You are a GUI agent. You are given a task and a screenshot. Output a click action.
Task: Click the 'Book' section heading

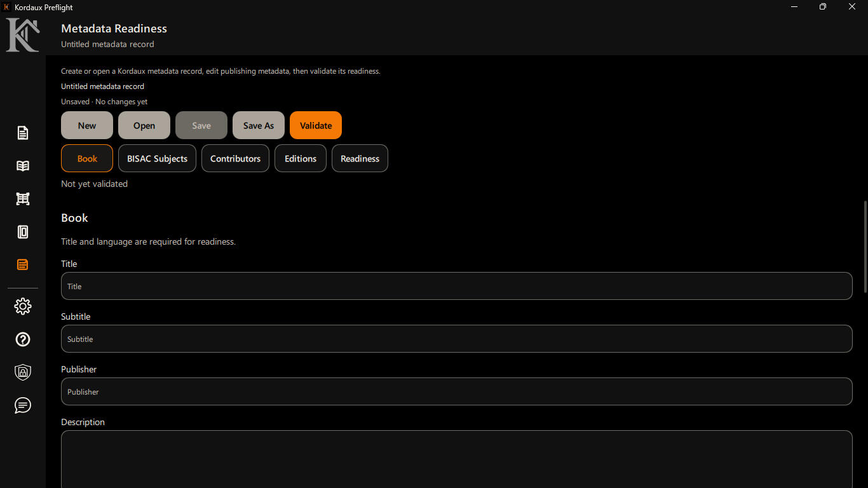tap(74, 218)
